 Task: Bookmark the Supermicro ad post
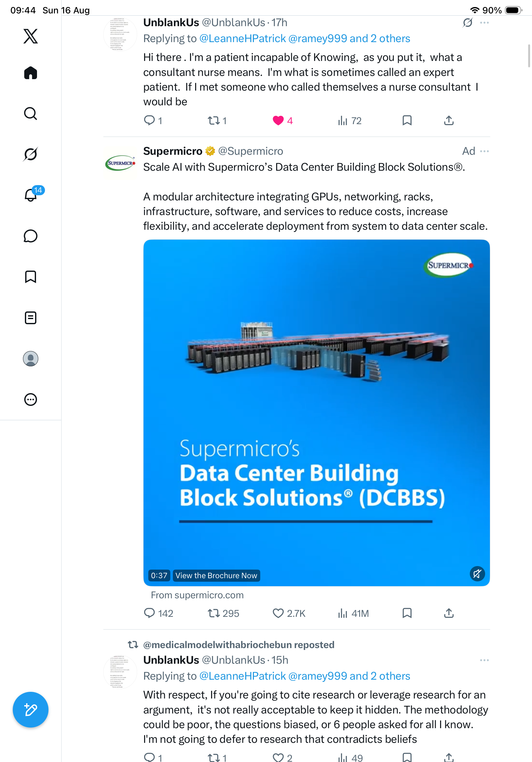[x=407, y=613]
